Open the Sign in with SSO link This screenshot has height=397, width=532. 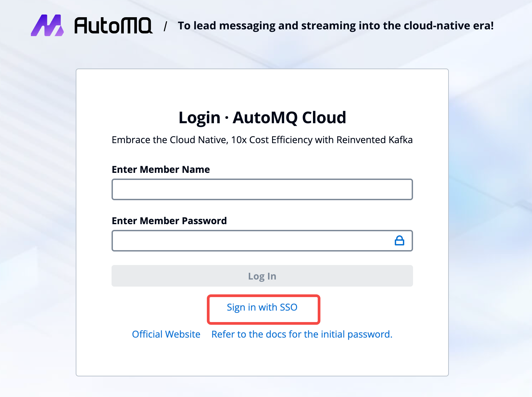point(262,307)
